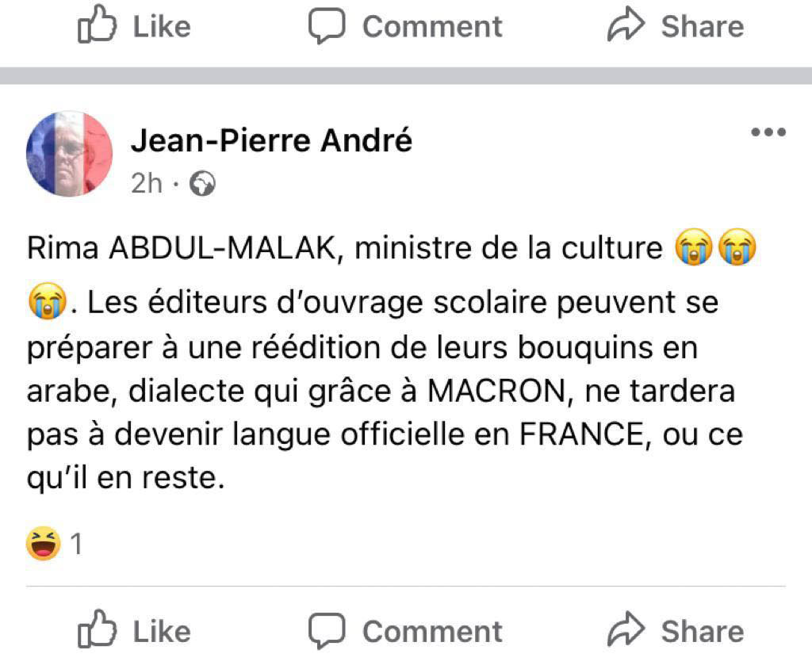812x669 pixels.
Task: View the reaction count of 1
Action: [77, 545]
